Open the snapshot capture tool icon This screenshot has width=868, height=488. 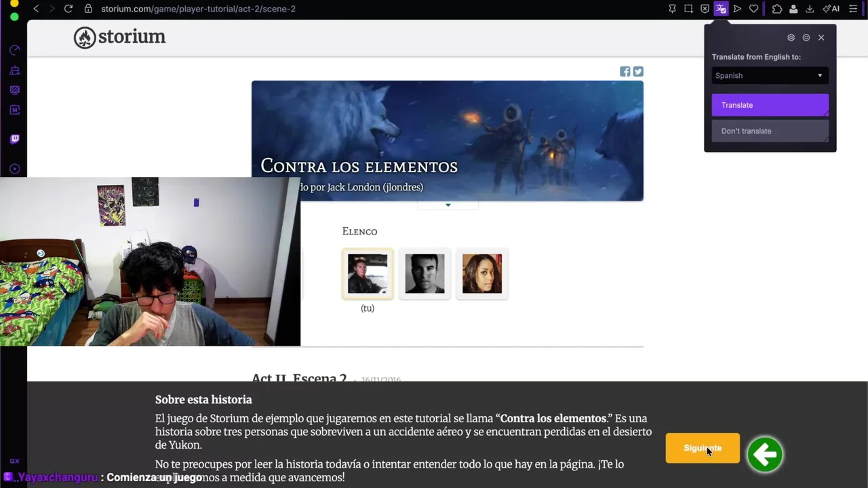point(688,9)
